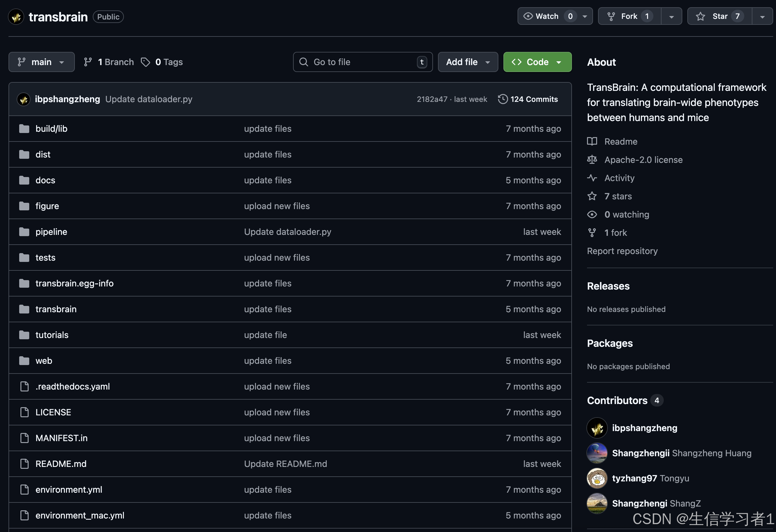Screen dimensions: 776x532
Task: Open the MANIFEST.in file name
Action: (61, 438)
